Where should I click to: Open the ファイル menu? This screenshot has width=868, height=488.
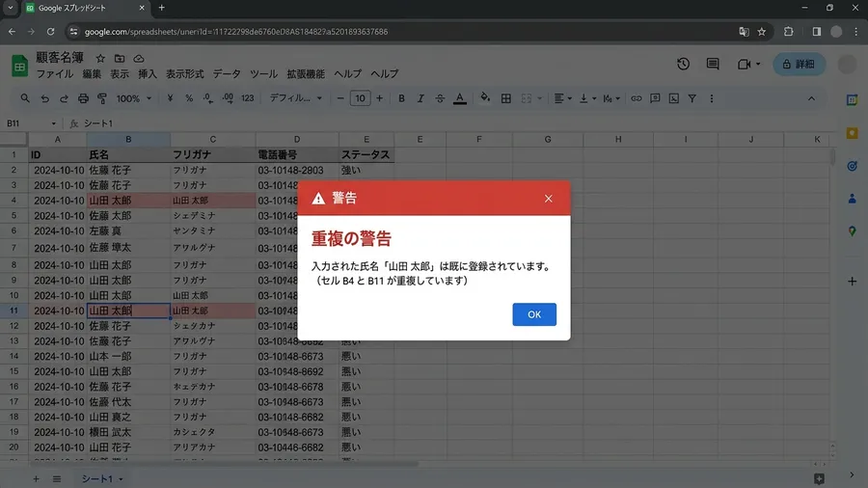55,73
